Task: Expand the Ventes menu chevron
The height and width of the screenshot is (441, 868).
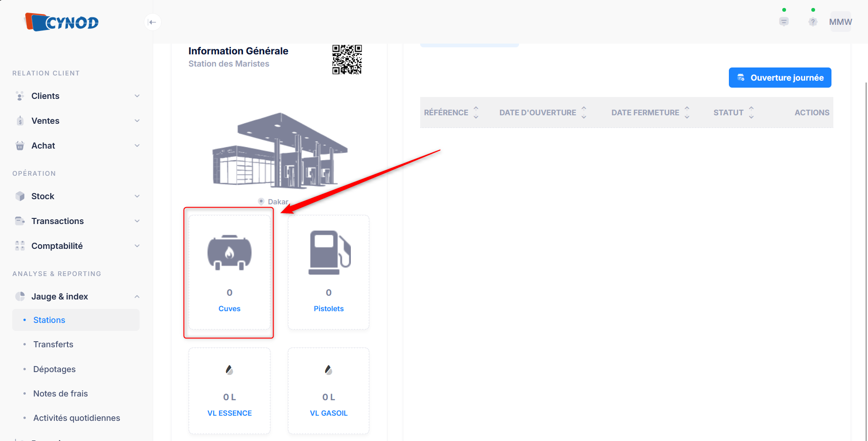Action: pos(137,121)
